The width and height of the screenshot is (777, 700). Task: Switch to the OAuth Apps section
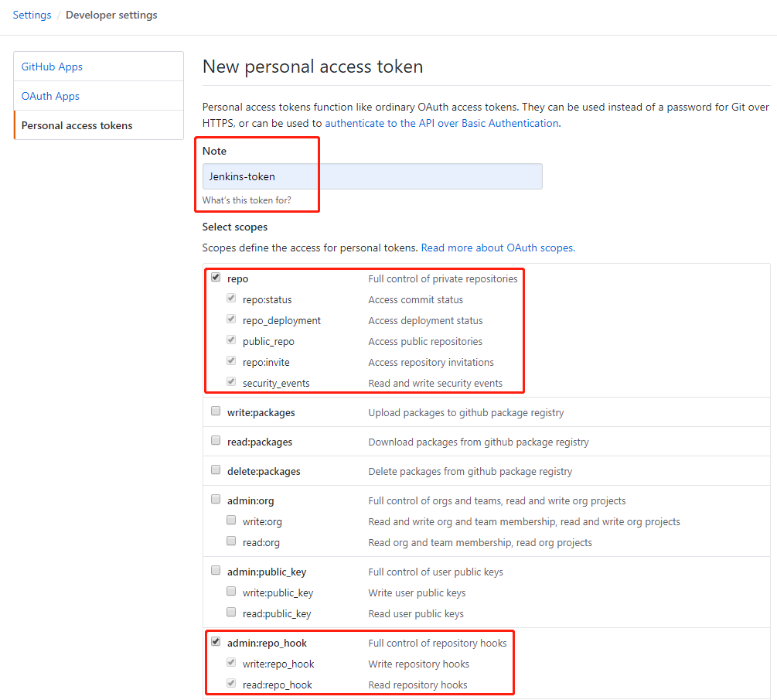(x=49, y=96)
